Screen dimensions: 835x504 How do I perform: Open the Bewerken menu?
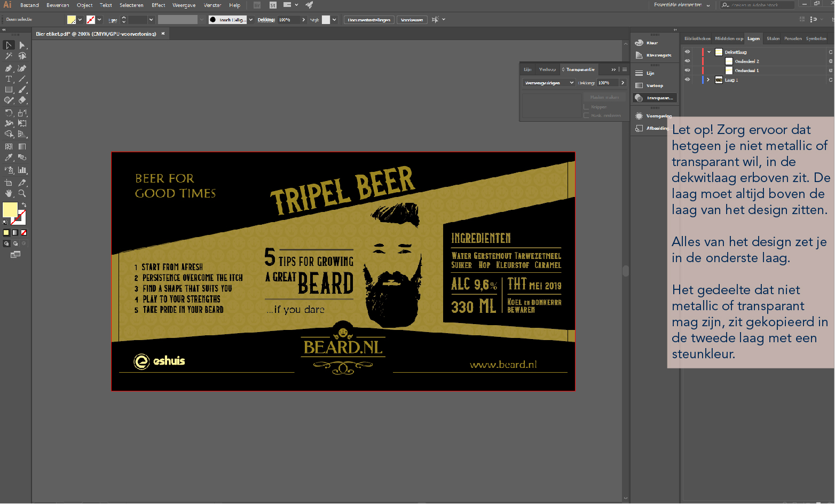pos(58,5)
